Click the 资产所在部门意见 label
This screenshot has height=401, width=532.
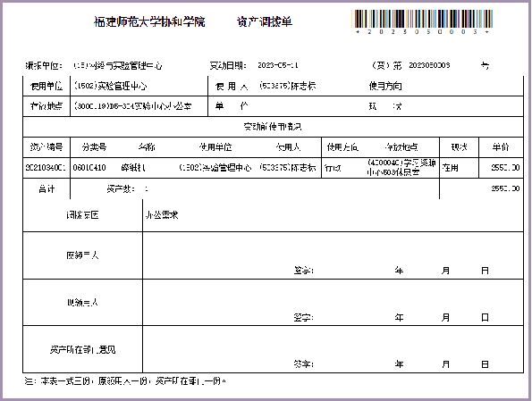click(82, 349)
